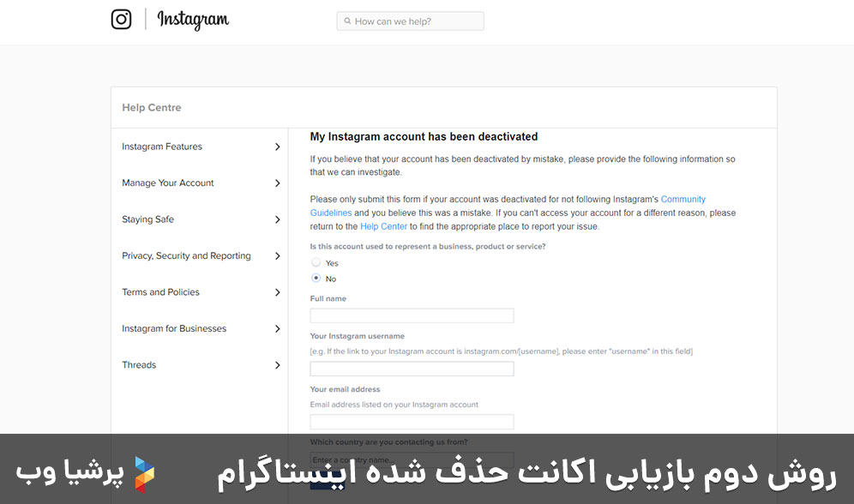Click the Help Center link in the paragraph
Image resolution: width=854 pixels, height=504 pixels.
point(383,226)
